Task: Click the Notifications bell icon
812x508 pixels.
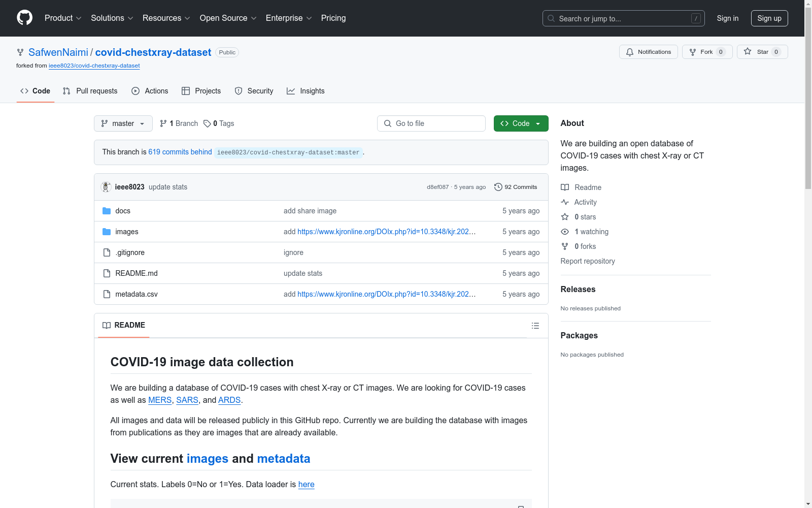Action: point(630,52)
